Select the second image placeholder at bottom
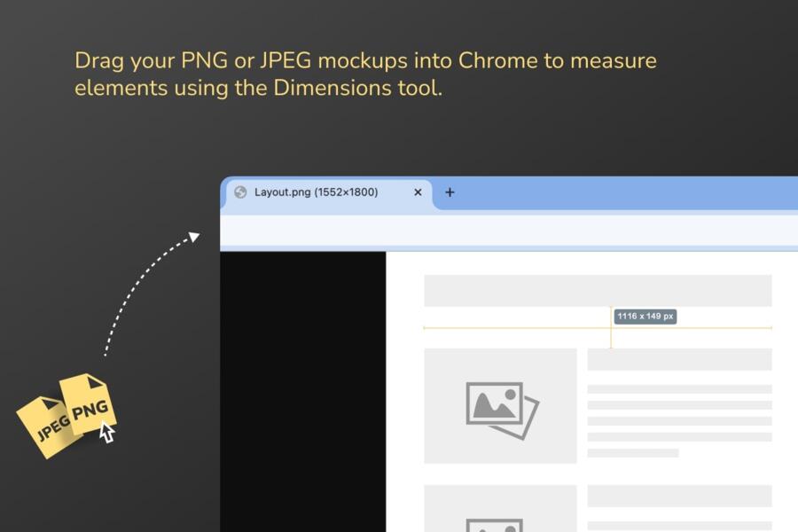This screenshot has height=532, width=798. (x=500, y=508)
